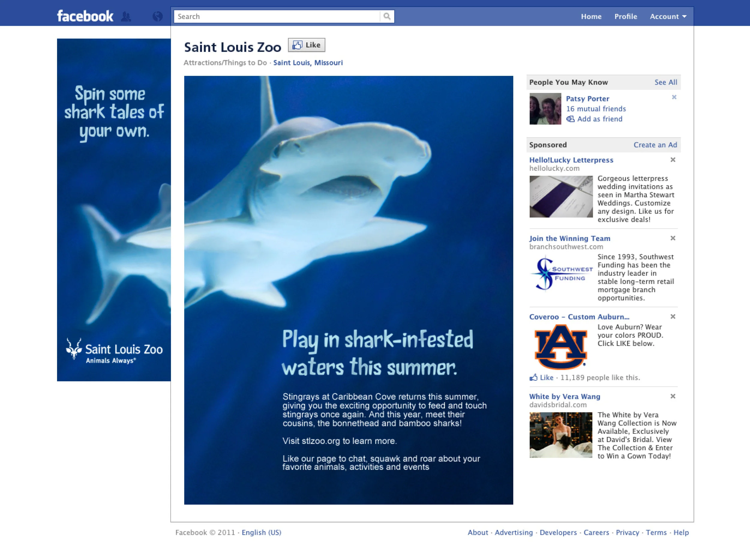The image size is (750, 560).
Task: Like the Saint Louis Zoo page
Action: [307, 45]
